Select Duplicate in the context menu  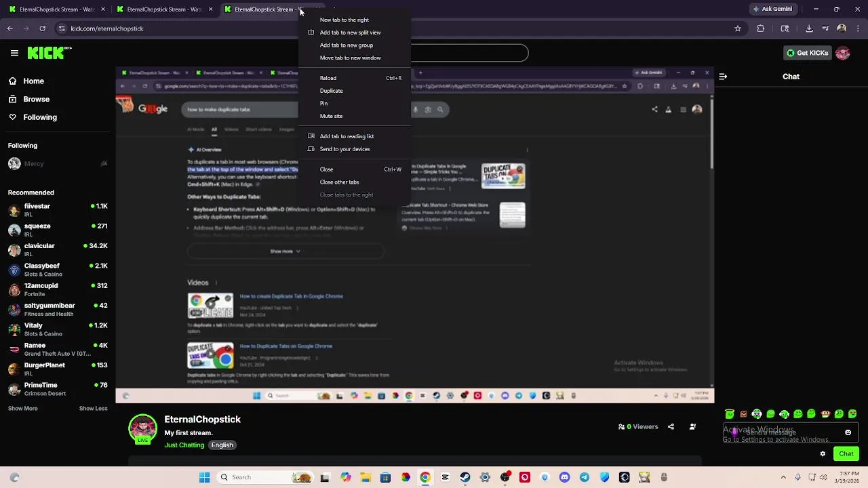355,91
